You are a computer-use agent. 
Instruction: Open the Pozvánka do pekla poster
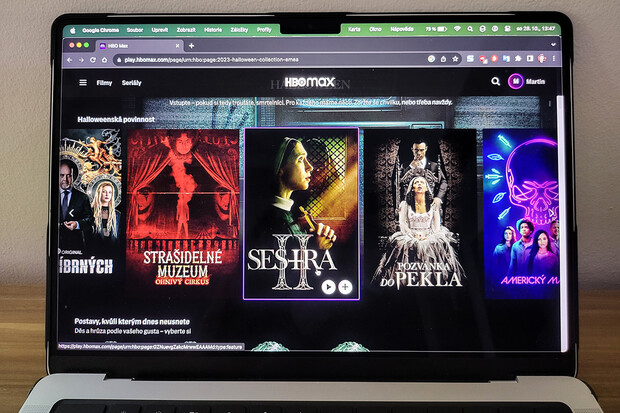pyautogui.click(x=420, y=214)
